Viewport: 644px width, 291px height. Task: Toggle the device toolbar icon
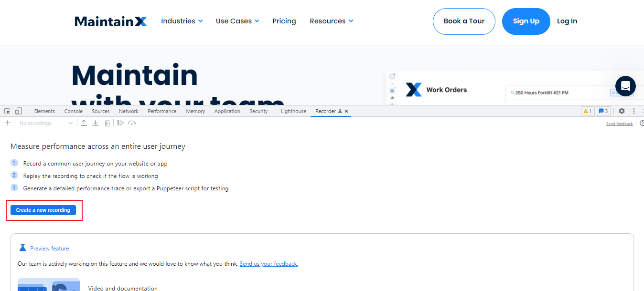click(x=19, y=111)
